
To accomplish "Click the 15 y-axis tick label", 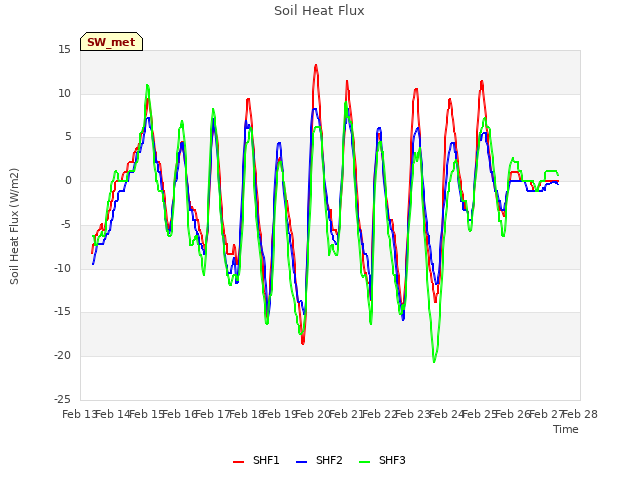I will coord(64,50).
